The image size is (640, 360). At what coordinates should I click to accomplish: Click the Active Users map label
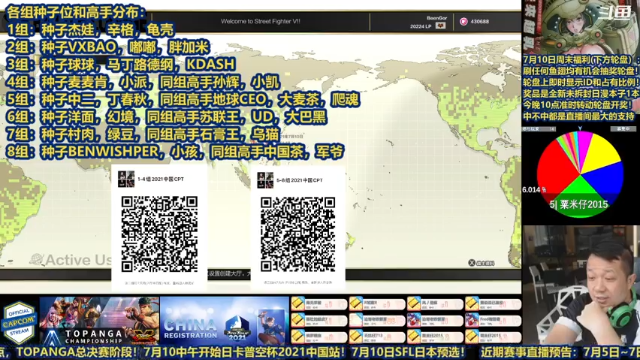click(x=71, y=260)
